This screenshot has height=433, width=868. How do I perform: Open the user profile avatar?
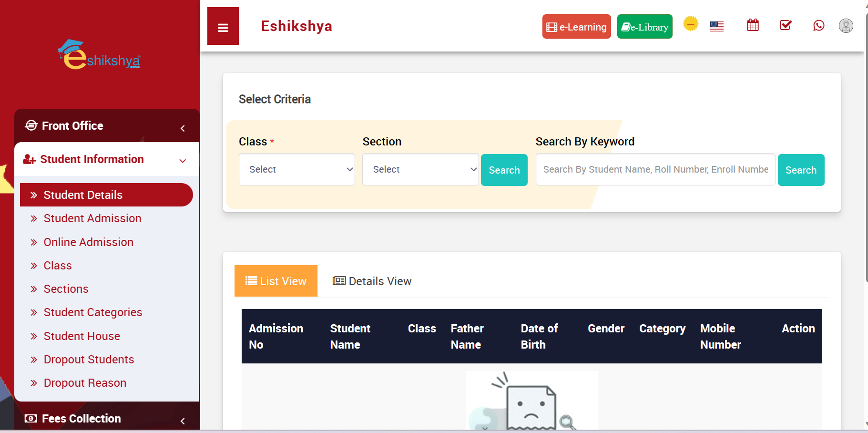[846, 26]
